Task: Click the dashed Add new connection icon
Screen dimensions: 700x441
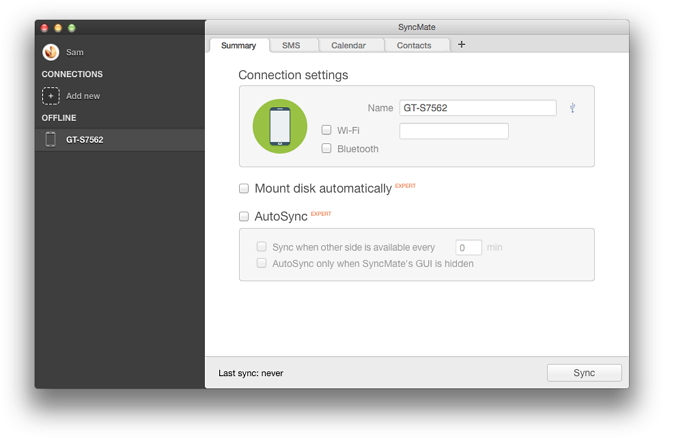Action: pyautogui.click(x=50, y=96)
